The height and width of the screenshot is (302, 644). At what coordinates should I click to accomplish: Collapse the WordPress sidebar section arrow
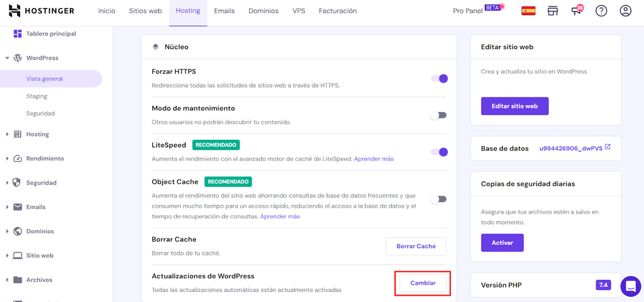pyautogui.click(x=7, y=58)
